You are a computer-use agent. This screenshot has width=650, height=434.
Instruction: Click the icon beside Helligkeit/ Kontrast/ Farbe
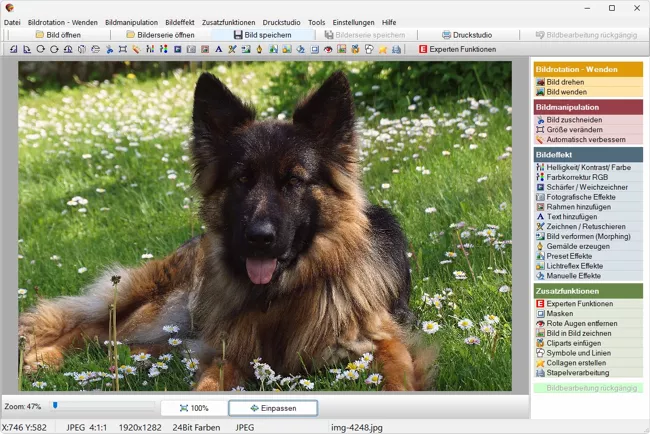pyautogui.click(x=540, y=167)
